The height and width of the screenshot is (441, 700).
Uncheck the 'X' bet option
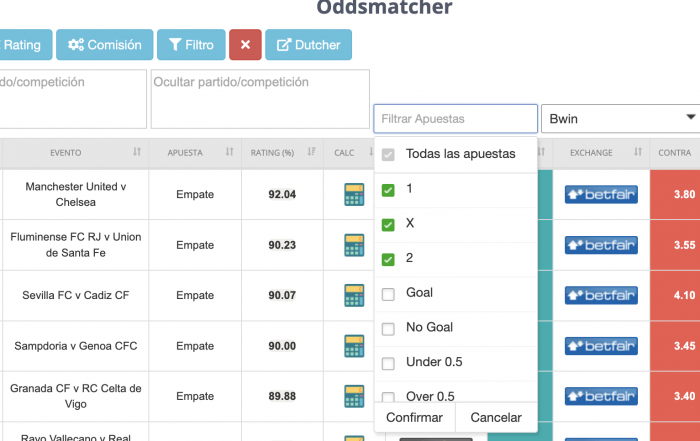pos(388,225)
